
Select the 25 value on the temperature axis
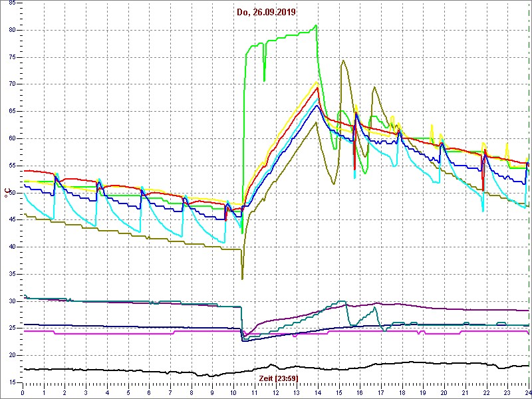click(11, 329)
